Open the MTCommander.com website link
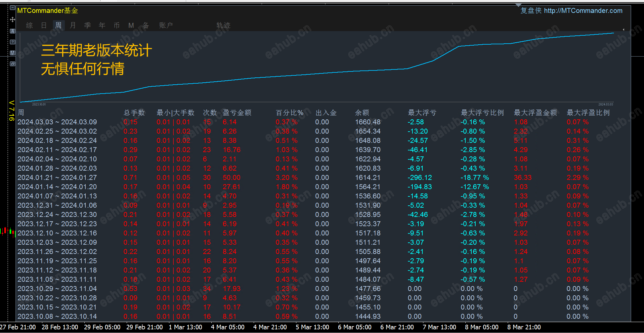 point(583,11)
